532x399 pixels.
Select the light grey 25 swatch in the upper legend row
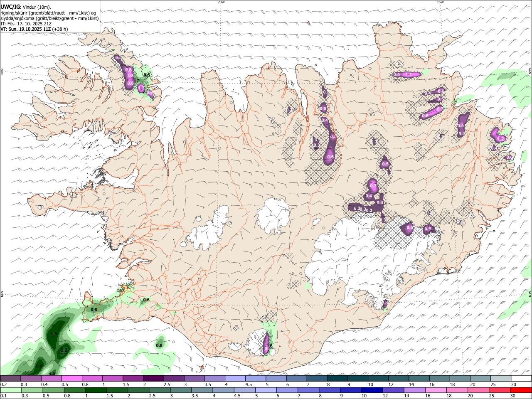(501, 379)
